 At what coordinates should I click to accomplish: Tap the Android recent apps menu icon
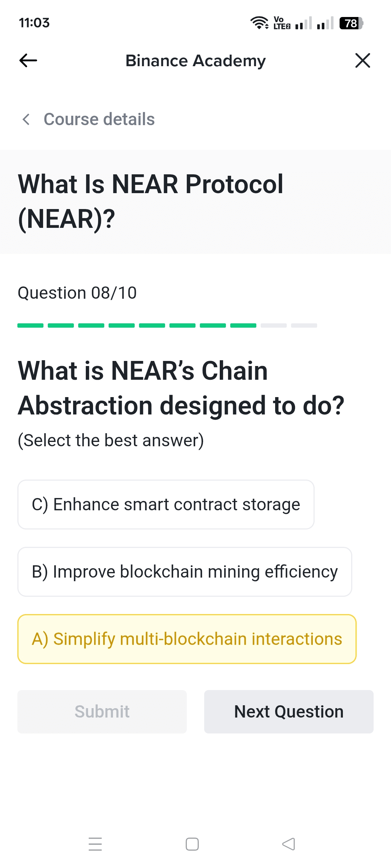(x=95, y=844)
